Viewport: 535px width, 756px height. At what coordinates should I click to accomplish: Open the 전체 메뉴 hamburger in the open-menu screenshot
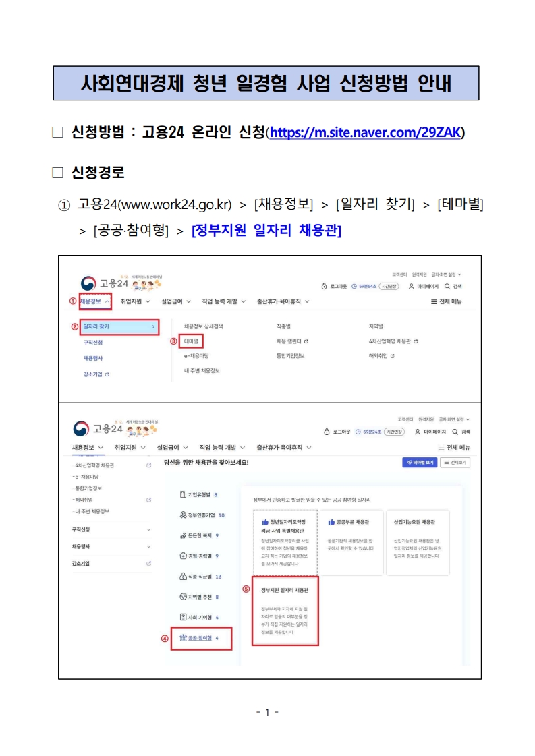coord(434,302)
